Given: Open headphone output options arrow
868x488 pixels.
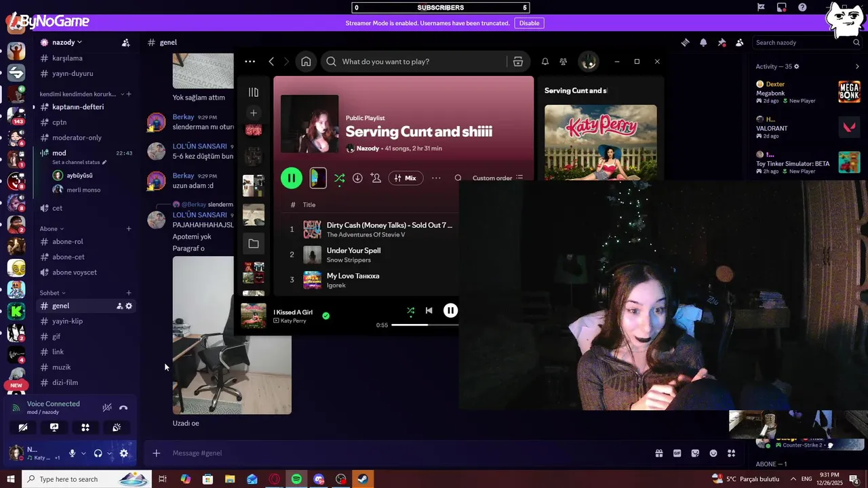Looking at the screenshot, I should click(109, 453).
